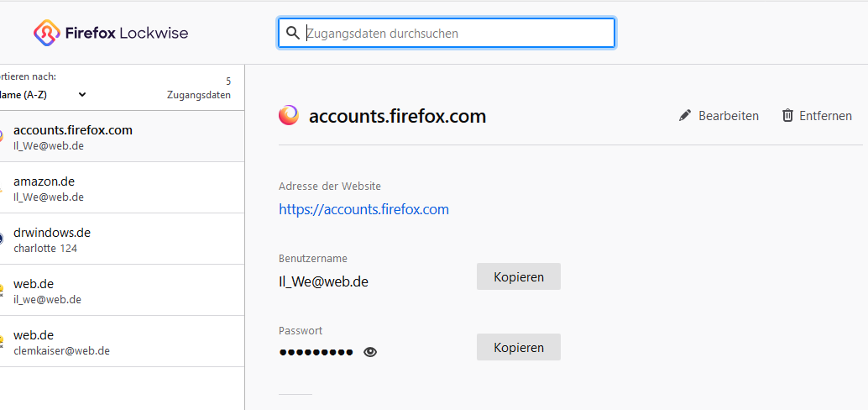This screenshot has height=410, width=868.
Task: Reveal password with the eye icon
Action: 370,352
